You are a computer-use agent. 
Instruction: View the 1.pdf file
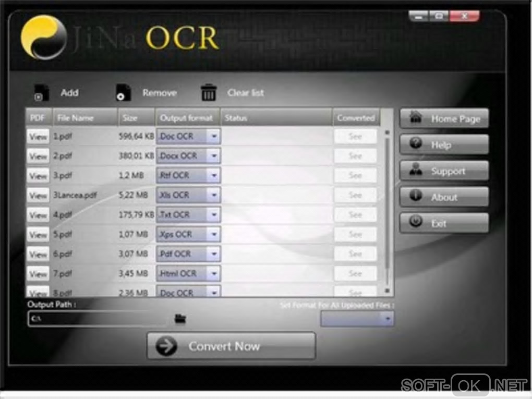click(38, 137)
